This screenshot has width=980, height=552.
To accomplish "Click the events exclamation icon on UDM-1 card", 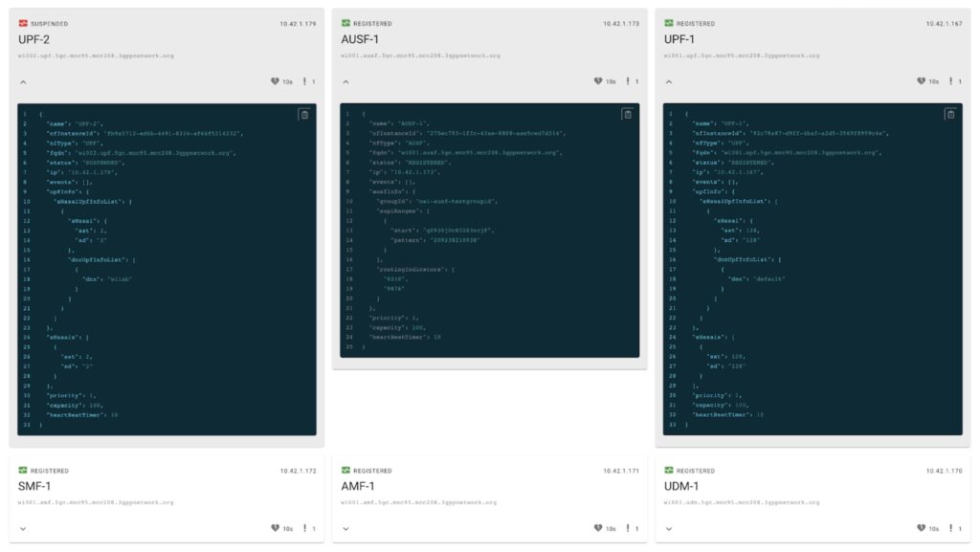I will coord(951,528).
